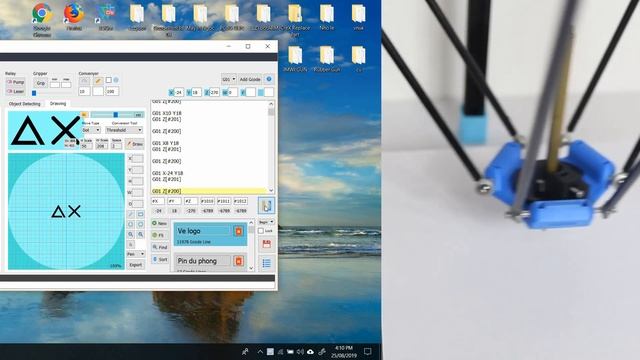Click the line drawing tool icon
Image resolution: width=640 pixels, height=360 pixels.
tap(131, 214)
